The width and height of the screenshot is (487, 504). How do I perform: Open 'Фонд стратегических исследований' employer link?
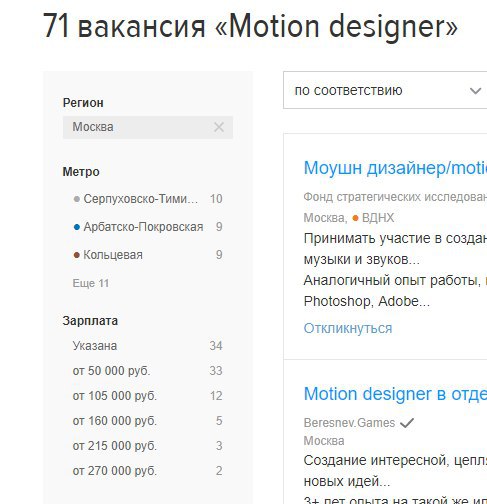(395, 197)
